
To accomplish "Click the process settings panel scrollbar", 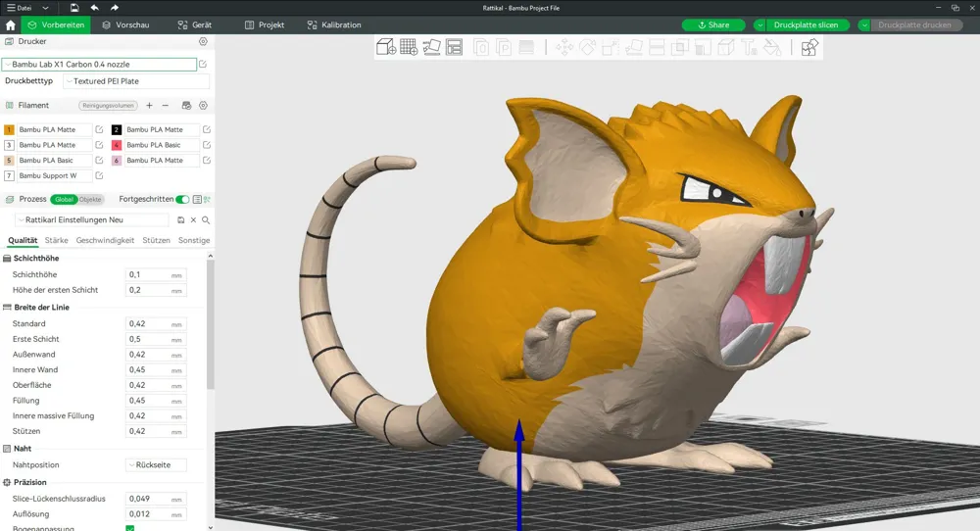I will (210, 325).
